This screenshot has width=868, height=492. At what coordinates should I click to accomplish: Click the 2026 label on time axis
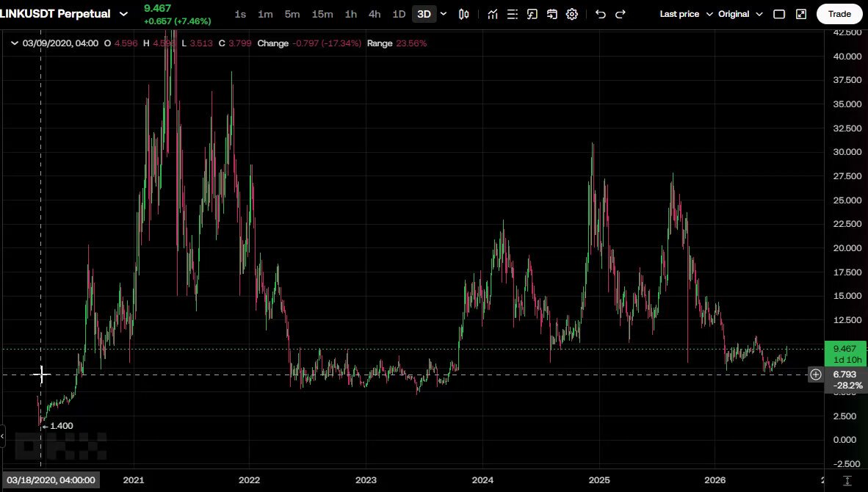coord(715,480)
